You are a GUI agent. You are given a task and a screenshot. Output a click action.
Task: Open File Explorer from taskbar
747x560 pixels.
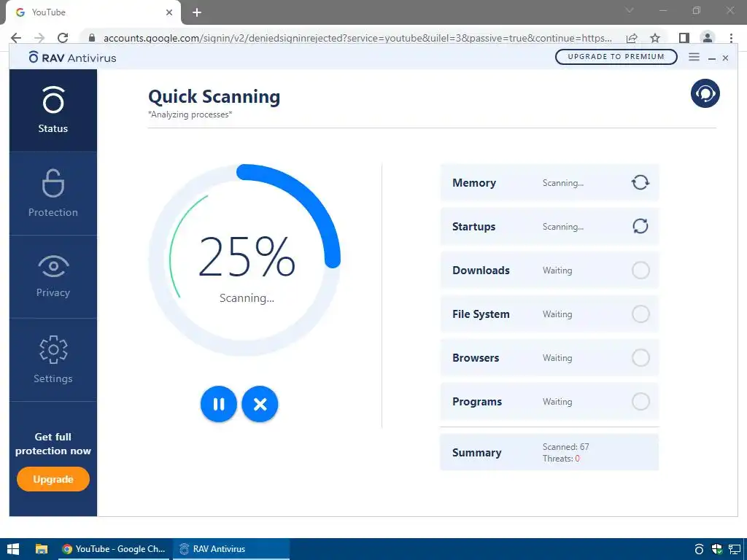[x=42, y=549]
